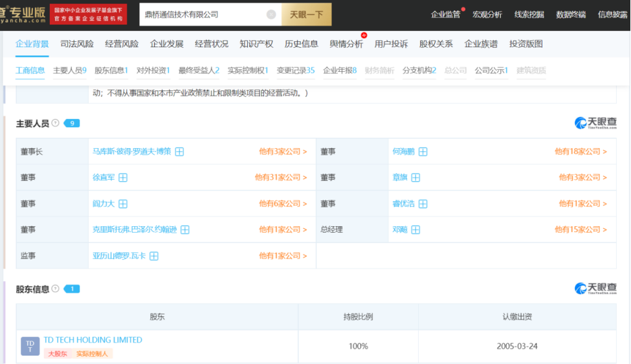Expand the plus icon next to 何海鹏
Viewport: 631px width, 364px height.
[x=423, y=152]
